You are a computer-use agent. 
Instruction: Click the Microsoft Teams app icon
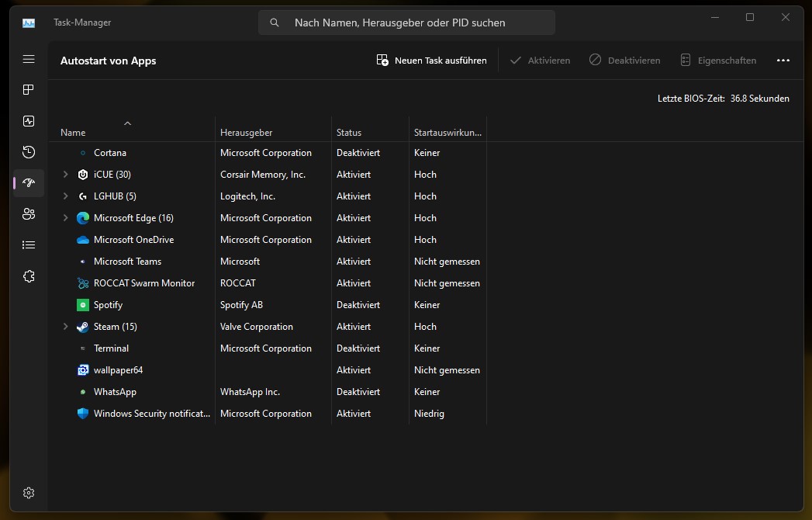(83, 262)
